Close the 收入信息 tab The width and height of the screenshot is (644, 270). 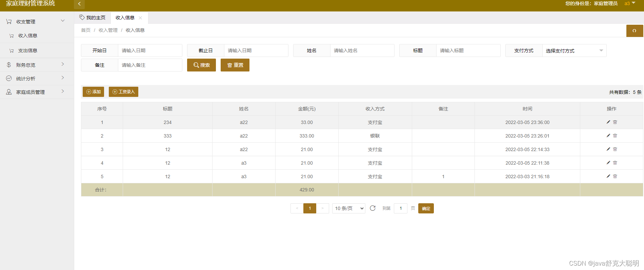140,18
